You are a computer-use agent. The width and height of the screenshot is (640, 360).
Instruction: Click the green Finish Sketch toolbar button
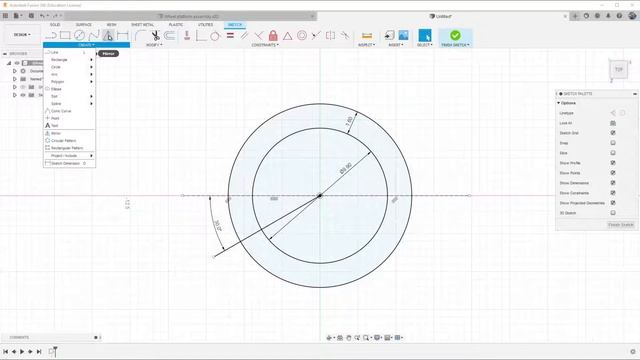pyautogui.click(x=455, y=36)
